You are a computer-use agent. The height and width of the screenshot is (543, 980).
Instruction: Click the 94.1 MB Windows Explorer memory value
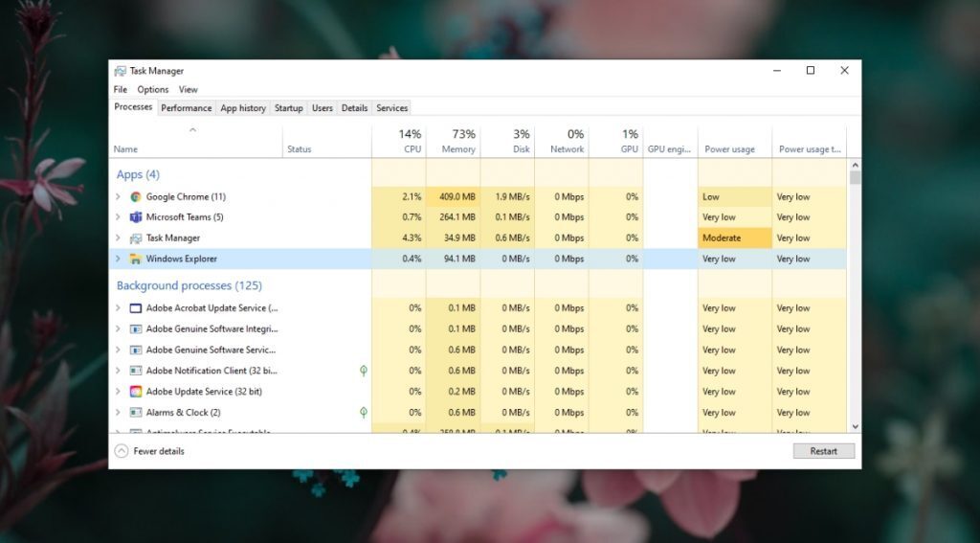459,259
